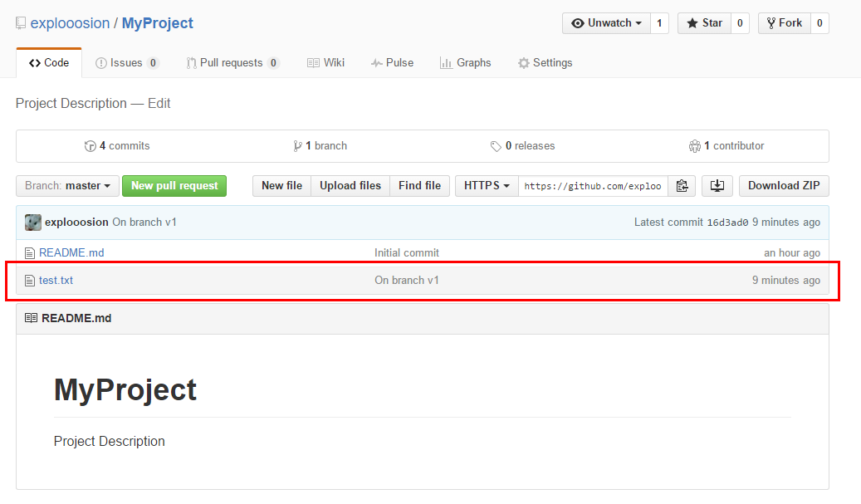Viewport: 861px width, 504px height.
Task: Click the New file button
Action: (x=281, y=186)
